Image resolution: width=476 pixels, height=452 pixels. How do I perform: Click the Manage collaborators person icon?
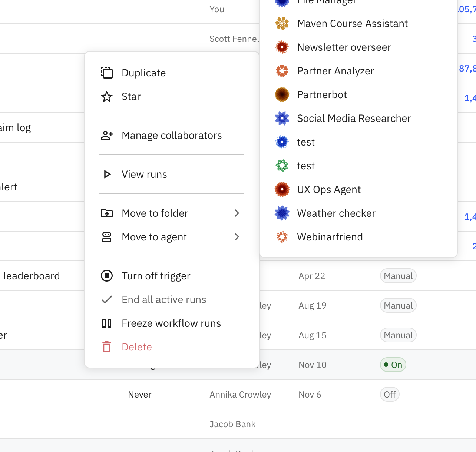(x=107, y=136)
